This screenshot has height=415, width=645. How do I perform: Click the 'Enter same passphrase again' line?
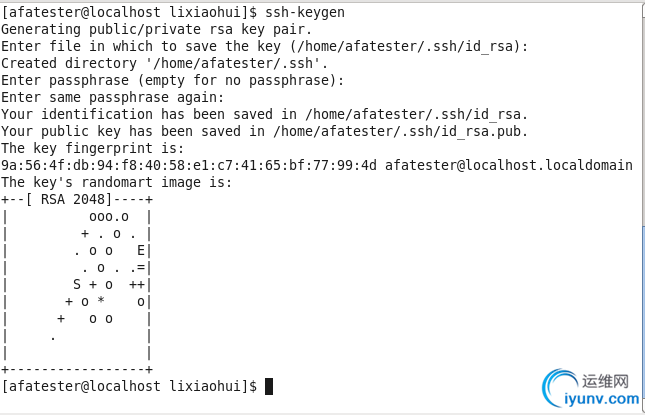112,97
